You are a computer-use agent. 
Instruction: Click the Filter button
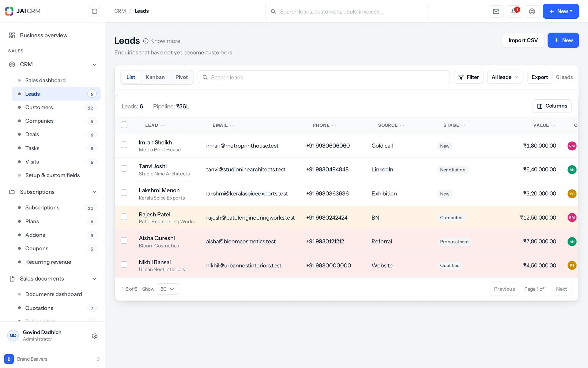(468, 77)
